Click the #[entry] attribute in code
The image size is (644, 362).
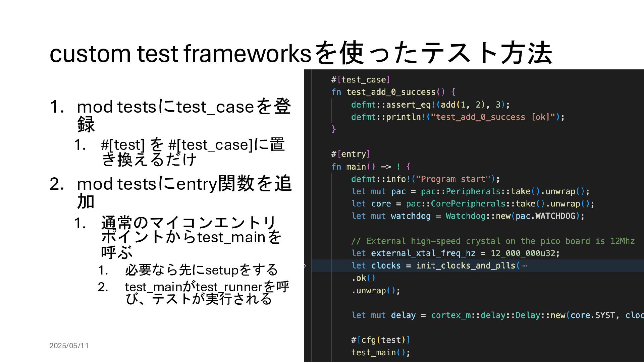coord(351,154)
